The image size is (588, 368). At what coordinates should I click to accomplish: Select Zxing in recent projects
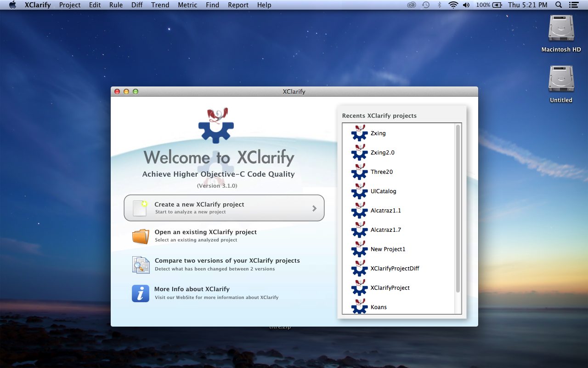(378, 133)
